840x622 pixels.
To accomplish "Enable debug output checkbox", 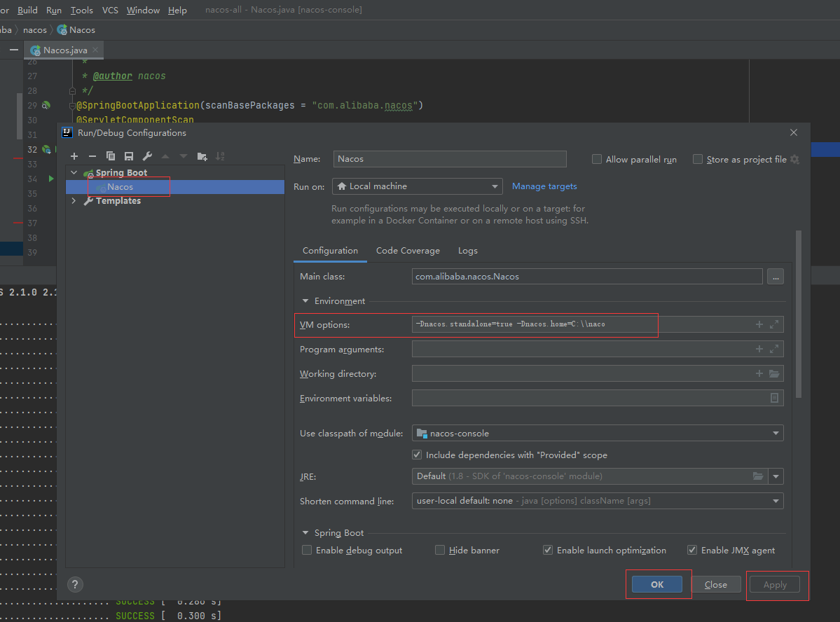I will click(307, 551).
